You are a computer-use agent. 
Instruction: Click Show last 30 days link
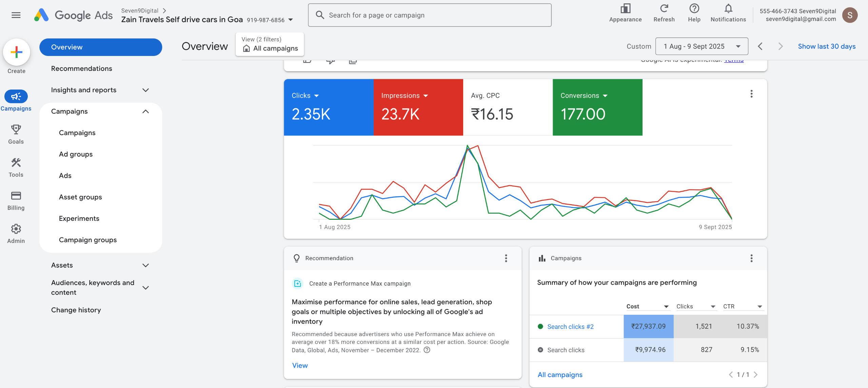coord(826,46)
